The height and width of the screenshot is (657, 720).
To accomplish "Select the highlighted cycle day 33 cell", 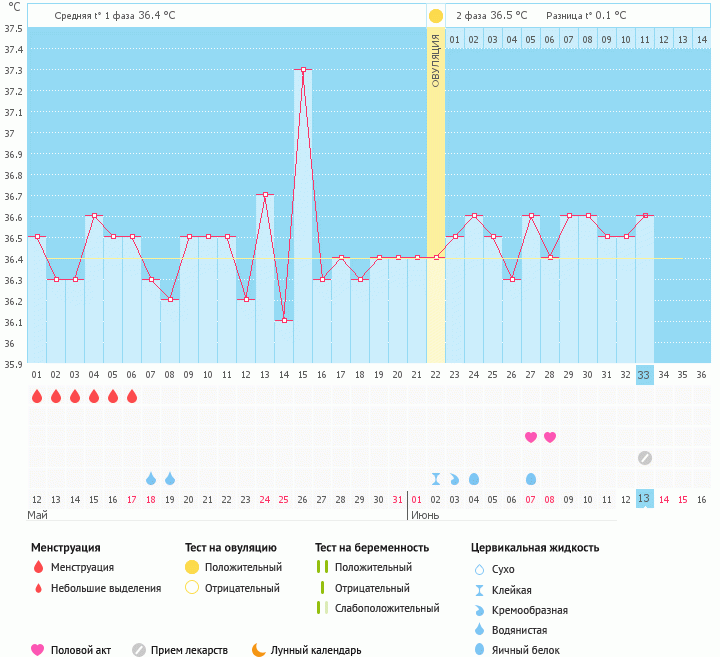I will 645,375.
